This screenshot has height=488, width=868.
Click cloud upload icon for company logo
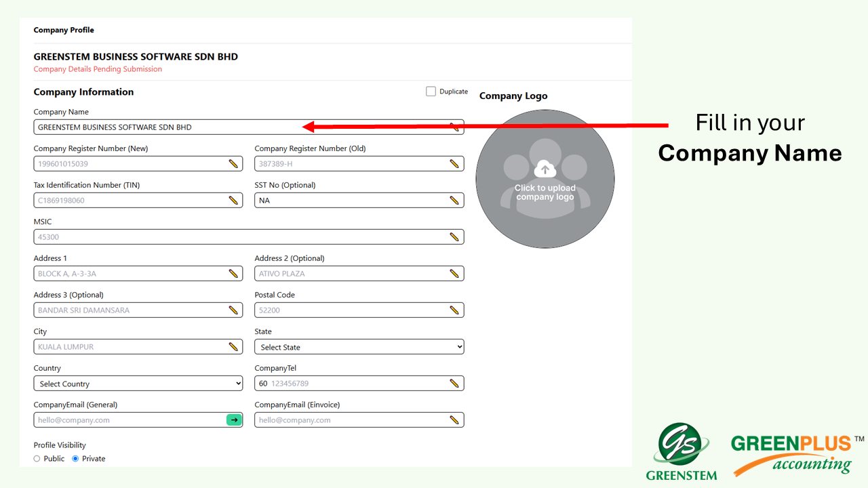pos(545,169)
